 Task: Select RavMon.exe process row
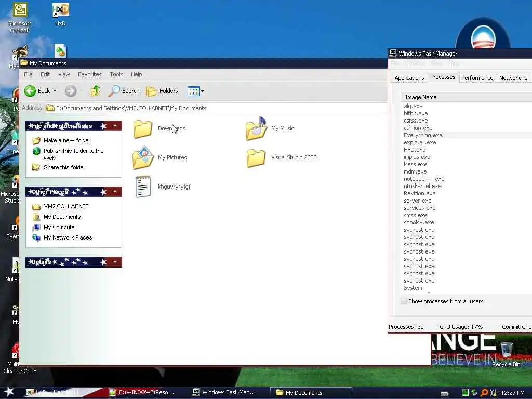[466, 193]
